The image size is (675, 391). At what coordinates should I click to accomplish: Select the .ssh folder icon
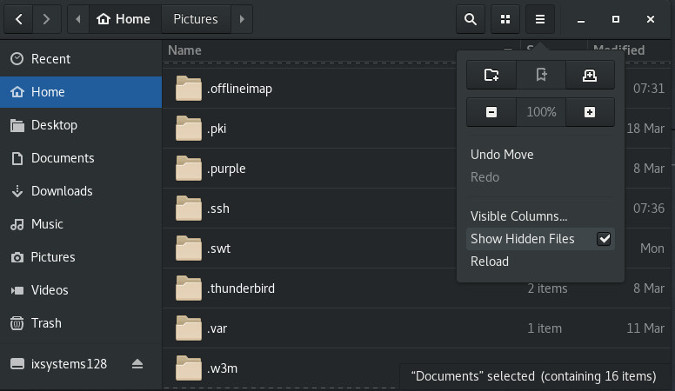189,208
